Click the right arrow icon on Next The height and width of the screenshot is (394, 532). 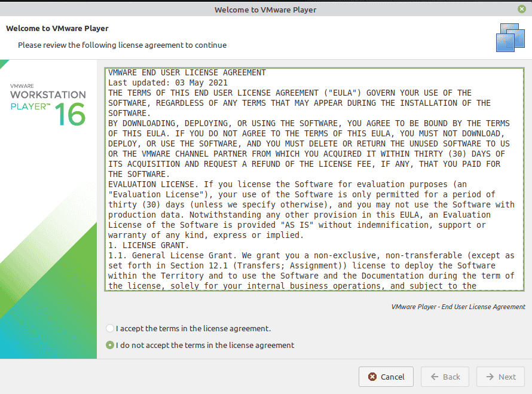[490, 377]
